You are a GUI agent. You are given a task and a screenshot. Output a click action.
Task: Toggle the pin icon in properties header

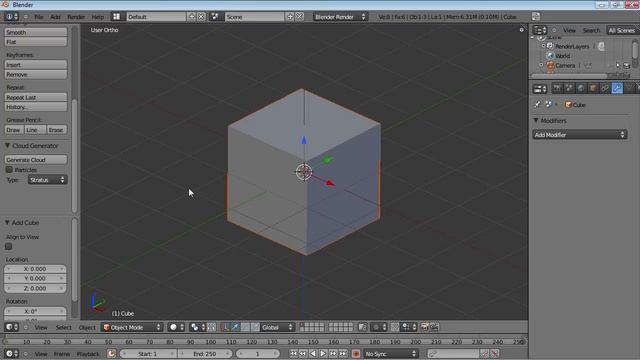(537, 105)
